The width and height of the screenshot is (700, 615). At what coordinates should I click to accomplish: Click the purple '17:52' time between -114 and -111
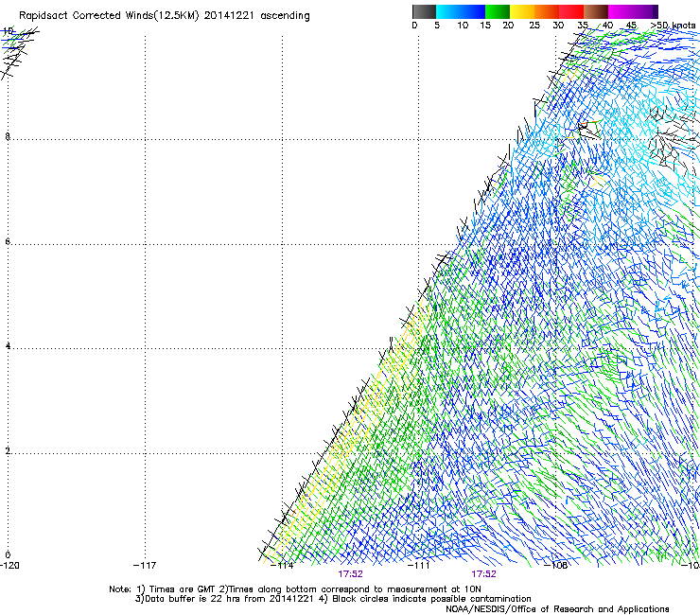click(350, 574)
